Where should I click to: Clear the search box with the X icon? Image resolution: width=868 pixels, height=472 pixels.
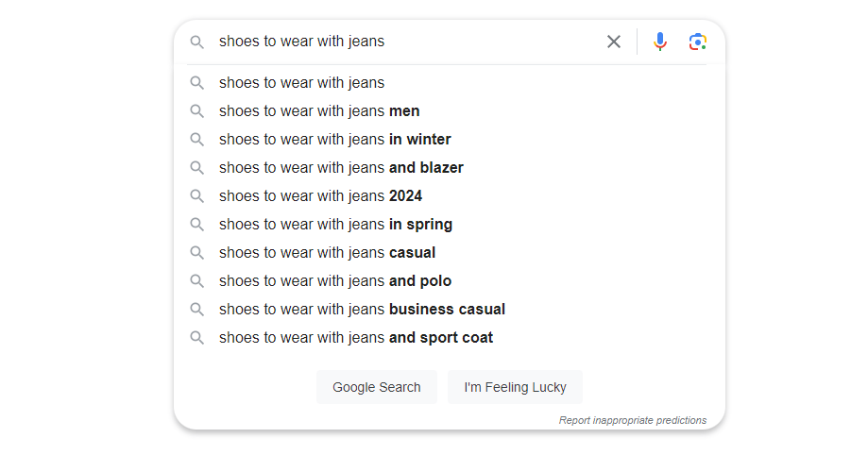pos(613,42)
